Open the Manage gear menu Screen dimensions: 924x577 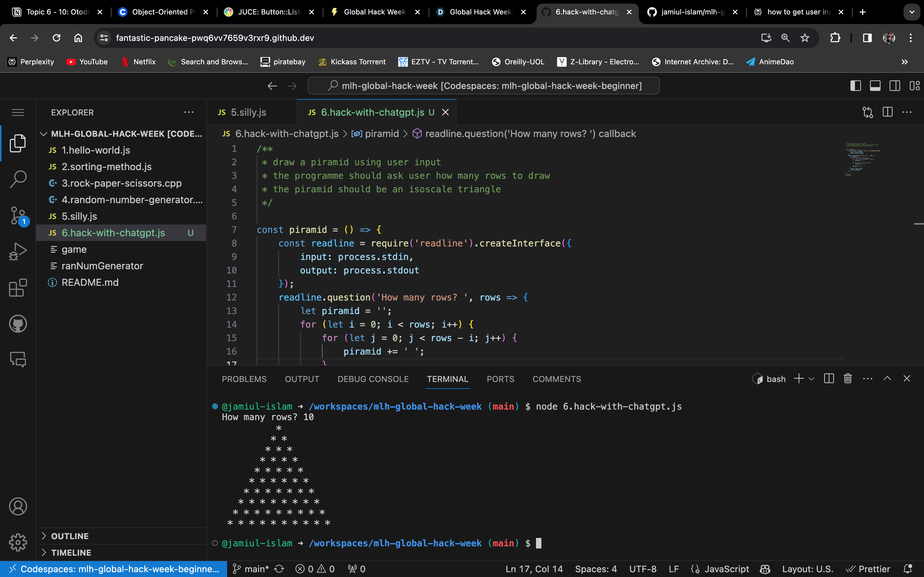pyautogui.click(x=18, y=542)
